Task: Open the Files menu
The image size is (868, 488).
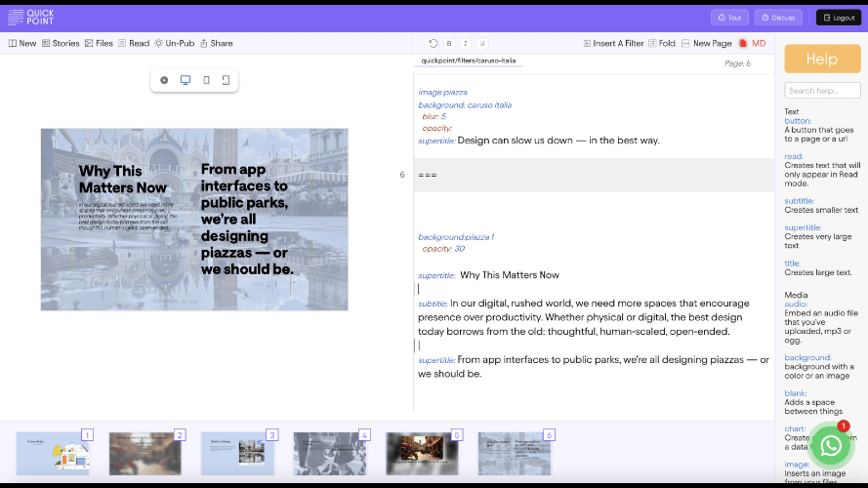Action: coord(99,44)
